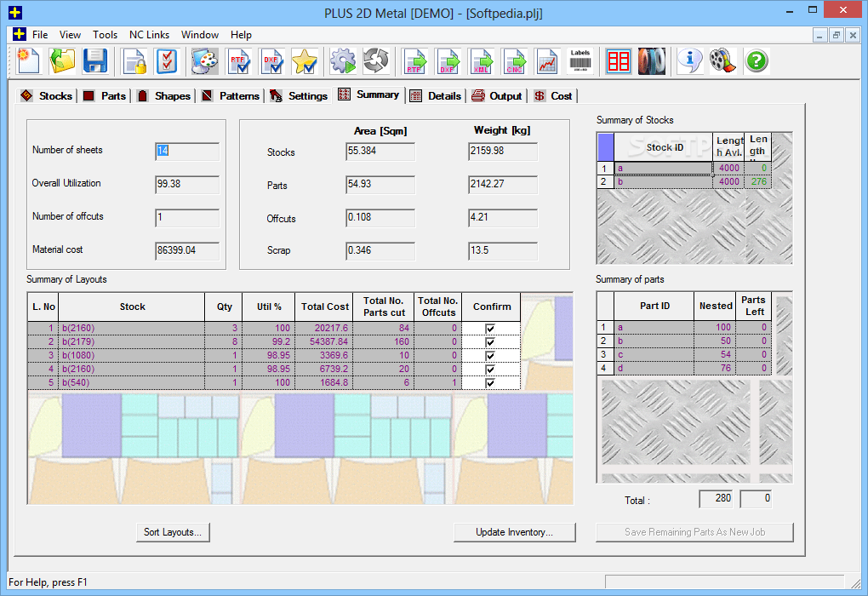Click the Total Cost column header
The image size is (868, 596).
click(324, 307)
